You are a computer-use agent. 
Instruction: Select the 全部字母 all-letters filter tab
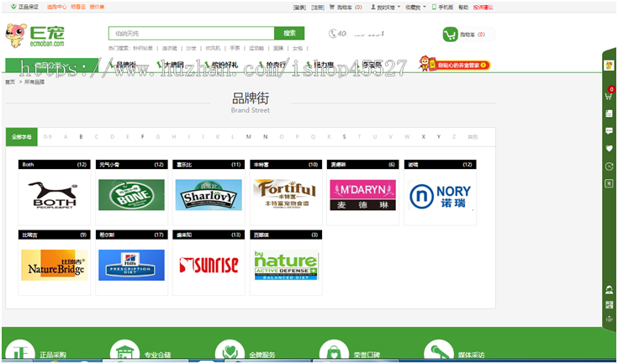pos(22,137)
